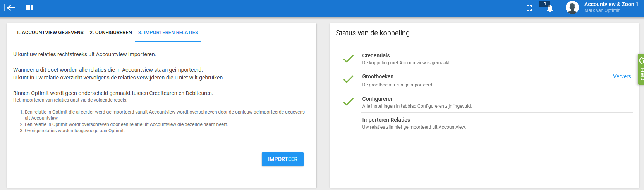Image resolution: width=644 pixels, height=190 pixels.
Task: Open the apps grid menu icon
Action: (x=29, y=8)
